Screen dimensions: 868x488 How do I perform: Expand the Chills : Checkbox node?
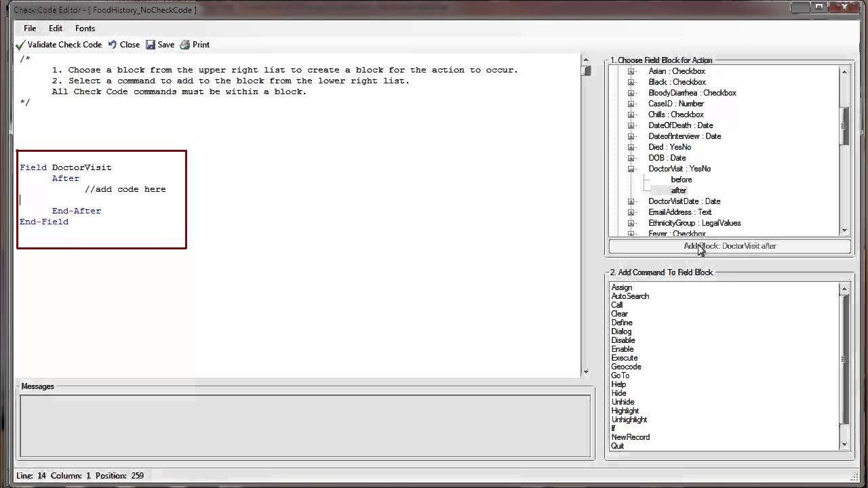click(x=631, y=115)
